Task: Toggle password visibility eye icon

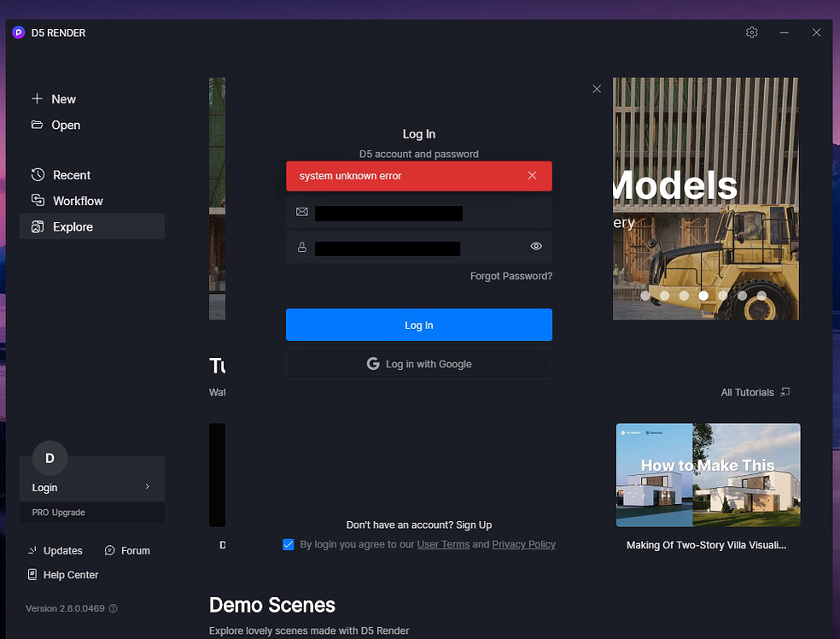Action: [536, 246]
